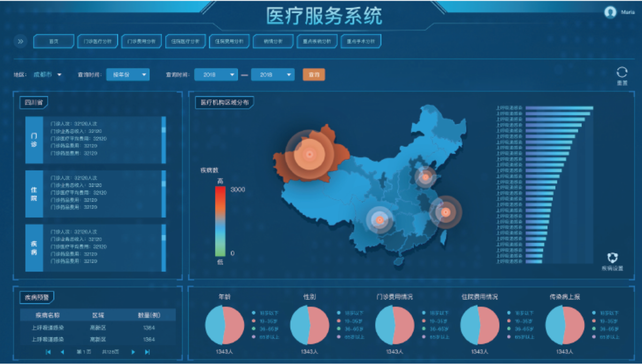Switch to the 首页 tab
642x364 pixels.
click(x=53, y=41)
